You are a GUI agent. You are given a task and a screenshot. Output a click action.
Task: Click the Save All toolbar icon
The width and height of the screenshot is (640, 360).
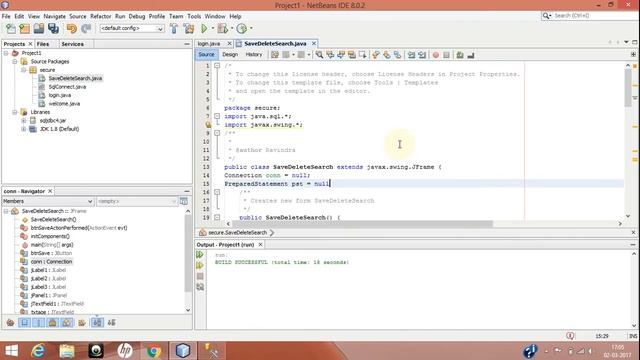click(x=53, y=29)
